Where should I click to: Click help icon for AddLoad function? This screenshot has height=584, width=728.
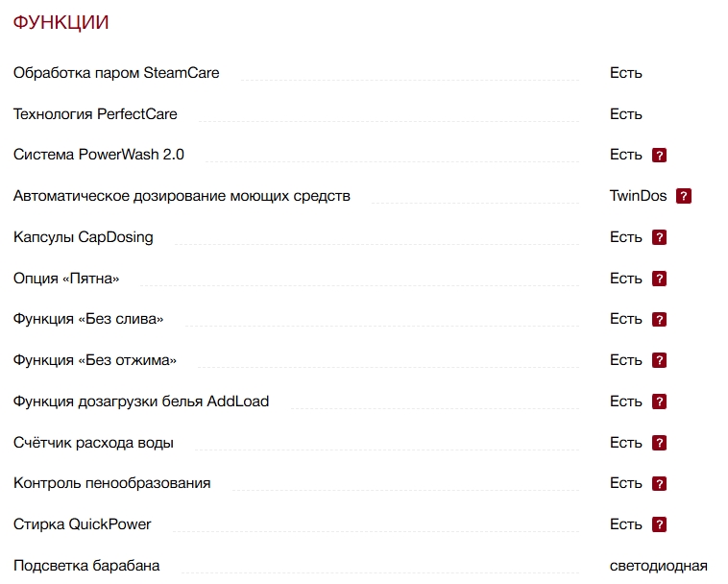point(659,401)
